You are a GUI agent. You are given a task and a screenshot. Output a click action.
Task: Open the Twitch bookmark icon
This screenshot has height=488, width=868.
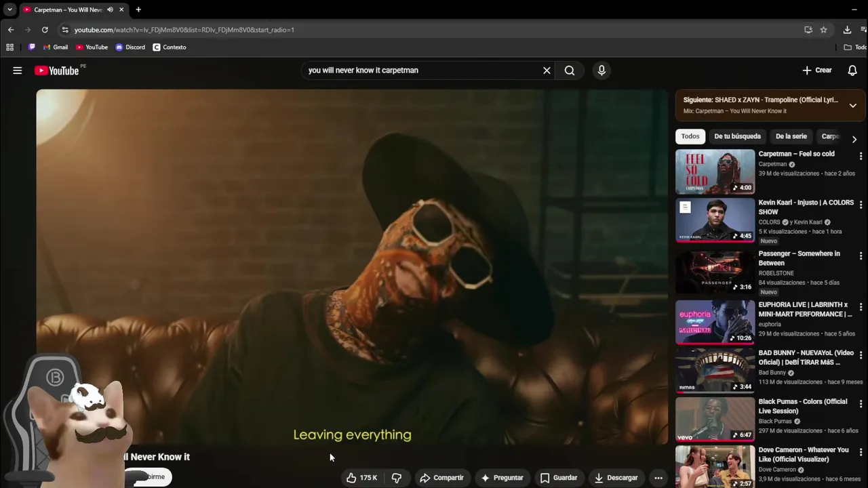(x=32, y=47)
